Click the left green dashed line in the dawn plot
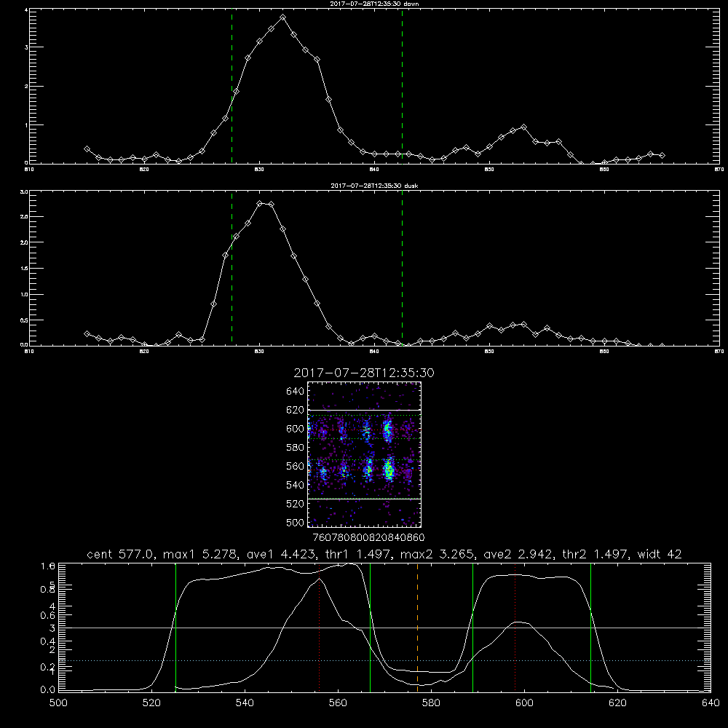Viewport: 728px width, 728px height. pos(232,86)
